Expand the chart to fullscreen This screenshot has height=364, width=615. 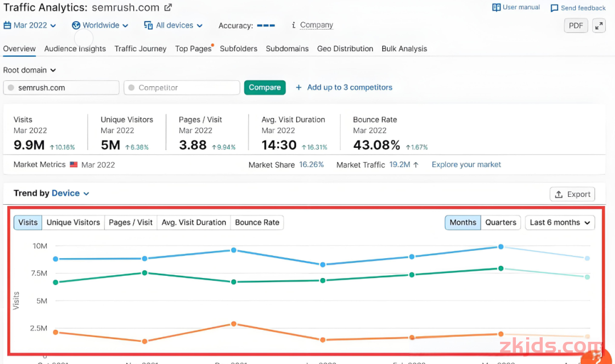599,26
